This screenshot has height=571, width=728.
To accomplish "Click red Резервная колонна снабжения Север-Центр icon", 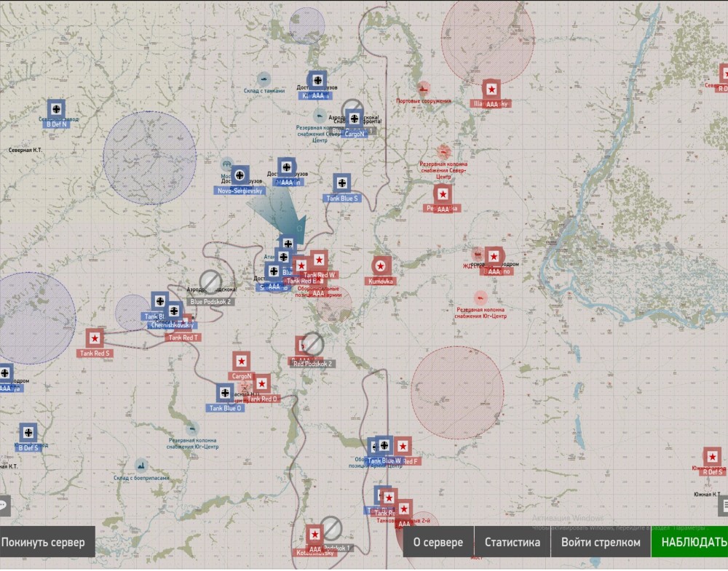I will [443, 151].
